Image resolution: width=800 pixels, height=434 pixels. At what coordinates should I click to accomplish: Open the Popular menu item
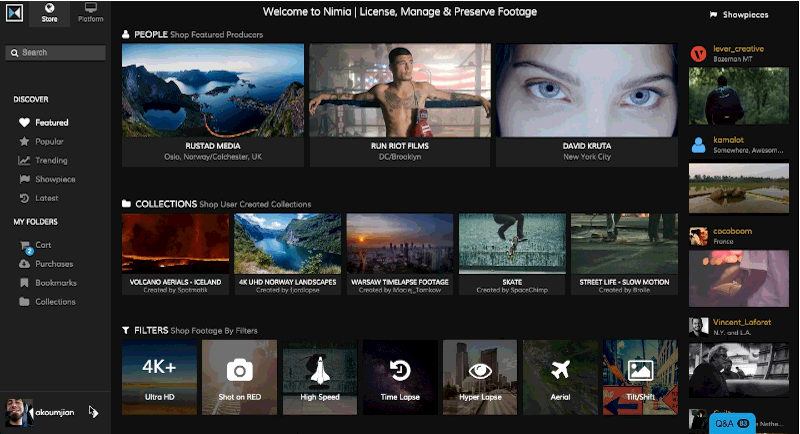click(x=49, y=141)
